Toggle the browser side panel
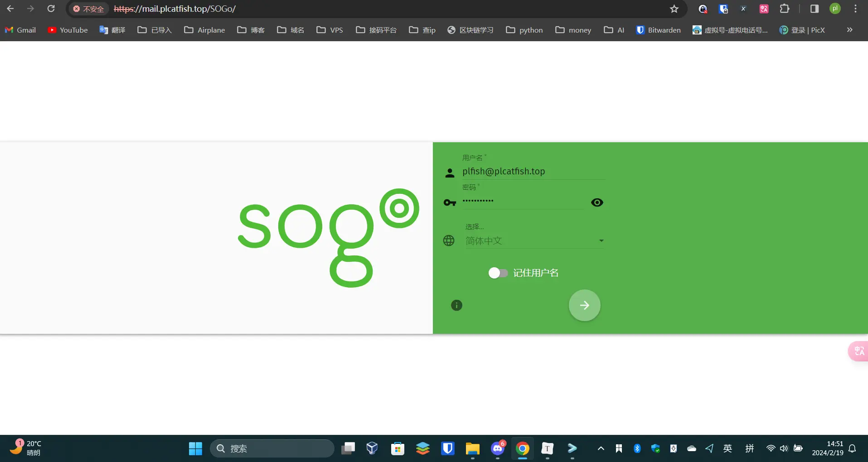 coord(815,9)
